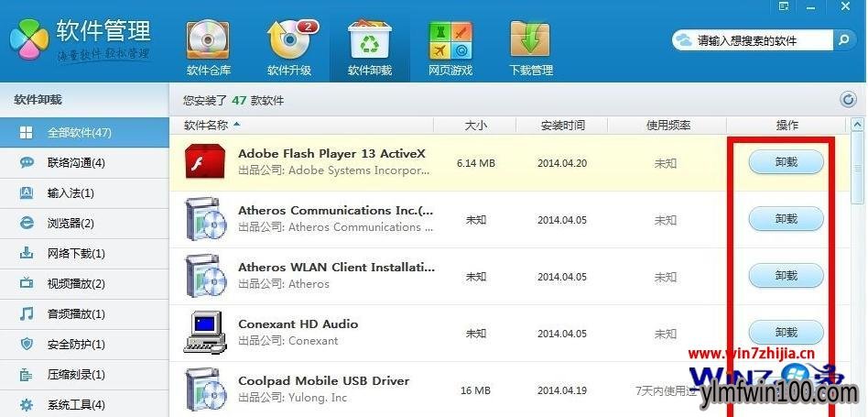868x417 pixels.
Task: Sort list by 软件名称 column arrow
Action: click(237, 125)
